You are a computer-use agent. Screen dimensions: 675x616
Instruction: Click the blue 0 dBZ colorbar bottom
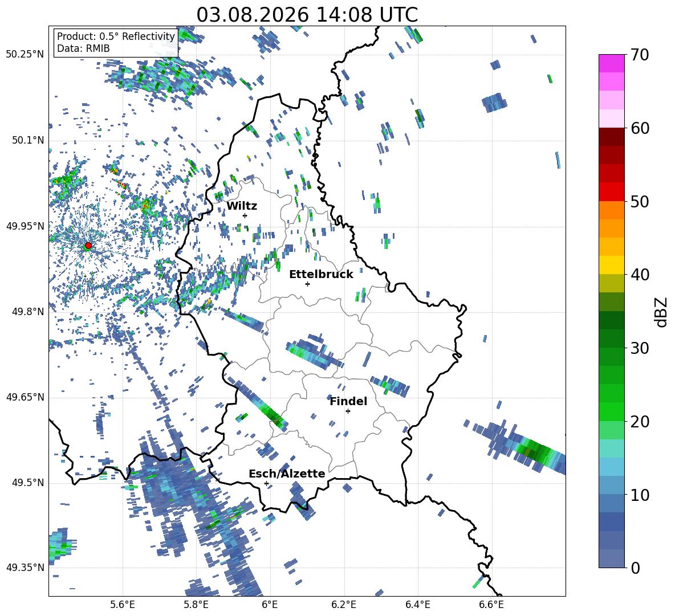(611, 558)
